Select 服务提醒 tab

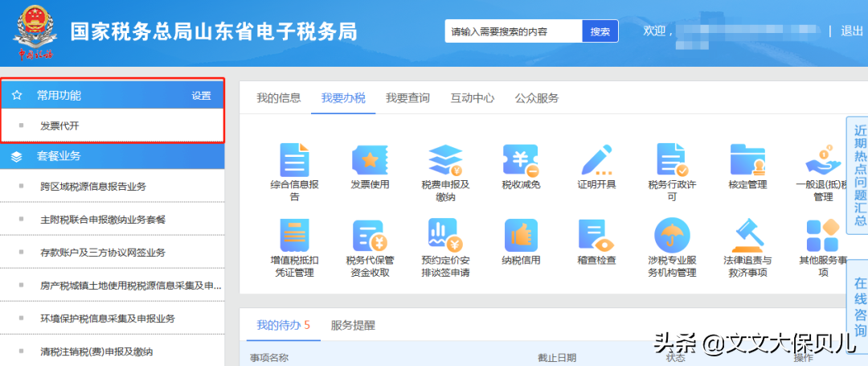353,325
